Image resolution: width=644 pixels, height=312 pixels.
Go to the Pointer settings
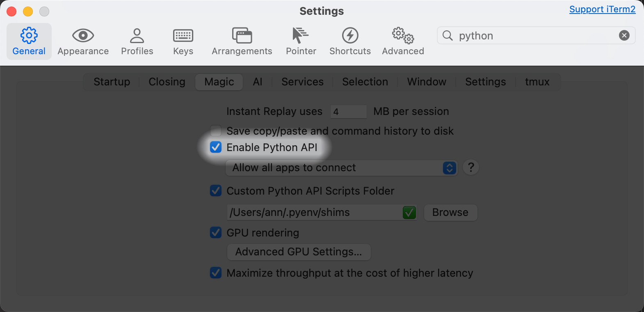(x=301, y=41)
